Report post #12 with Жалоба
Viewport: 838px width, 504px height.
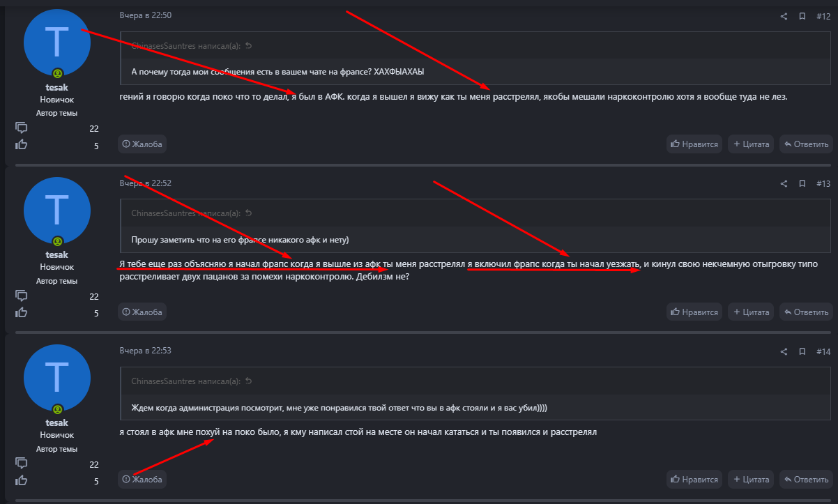(142, 144)
